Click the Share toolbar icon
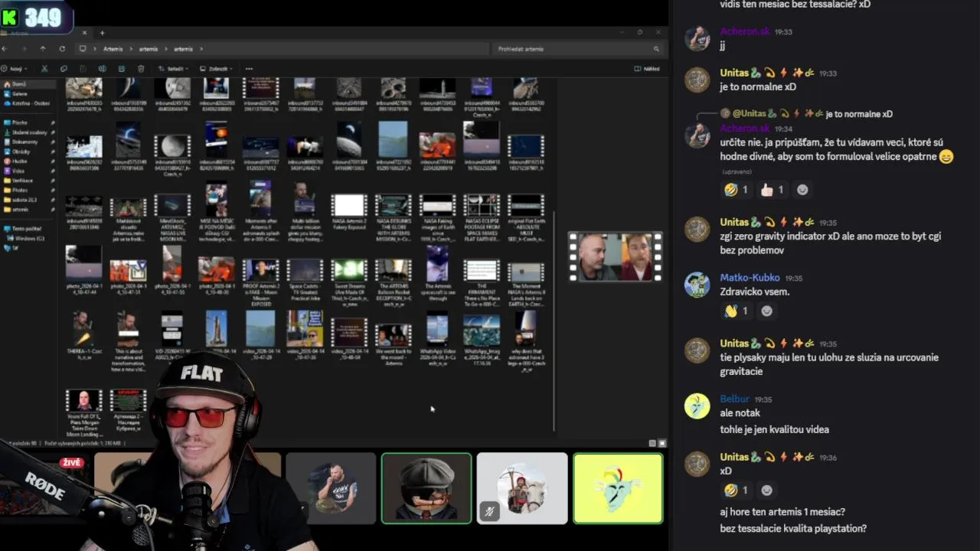980x551 pixels. click(121, 69)
